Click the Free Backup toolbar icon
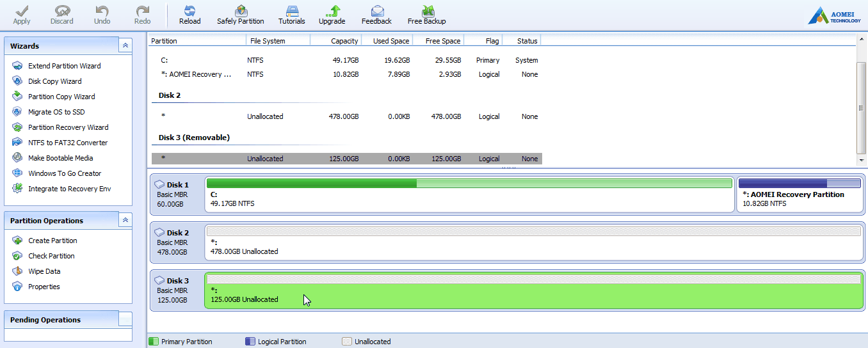Screen dimensions: 868x348 coord(427,11)
